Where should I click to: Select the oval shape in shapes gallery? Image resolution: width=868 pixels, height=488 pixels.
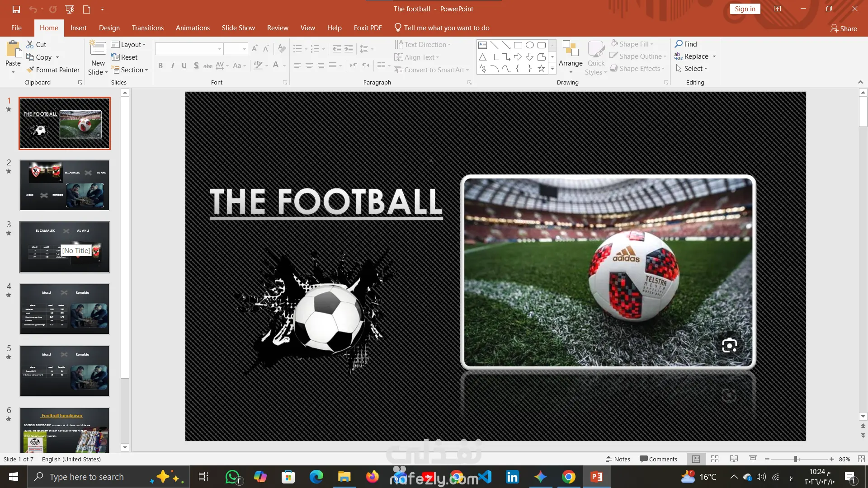530,45
